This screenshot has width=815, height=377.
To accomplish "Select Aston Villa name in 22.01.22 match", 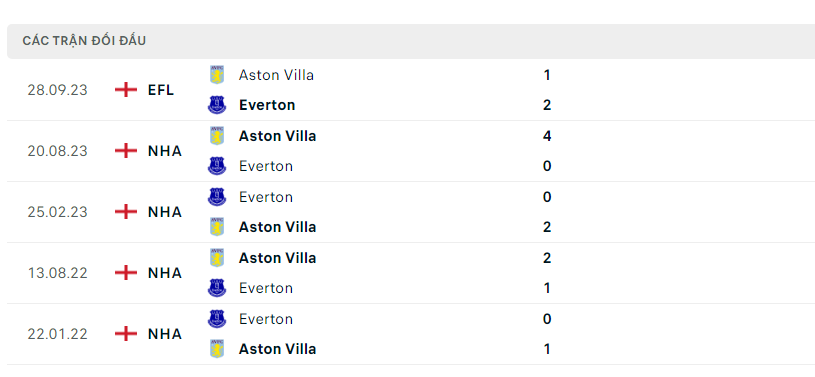I will pyautogui.click(x=277, y=348).
